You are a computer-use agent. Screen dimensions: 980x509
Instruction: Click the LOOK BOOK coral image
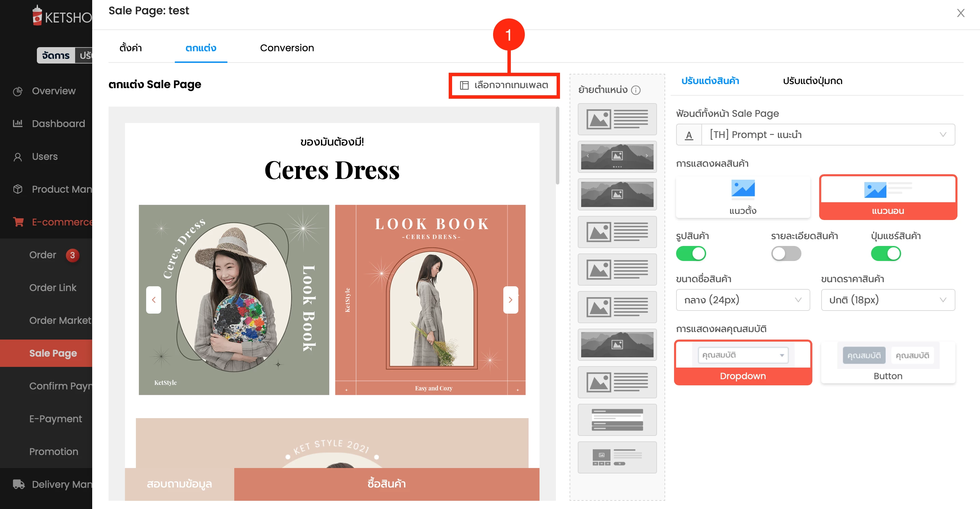tap(430, 300)
